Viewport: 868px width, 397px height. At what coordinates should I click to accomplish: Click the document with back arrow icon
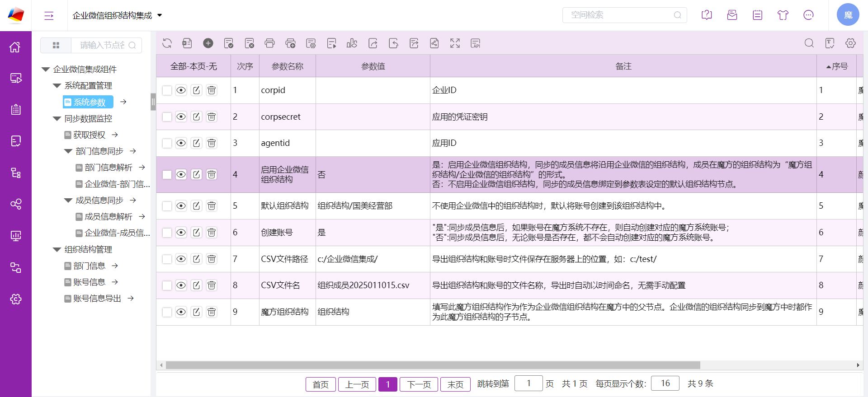point(393,43)
